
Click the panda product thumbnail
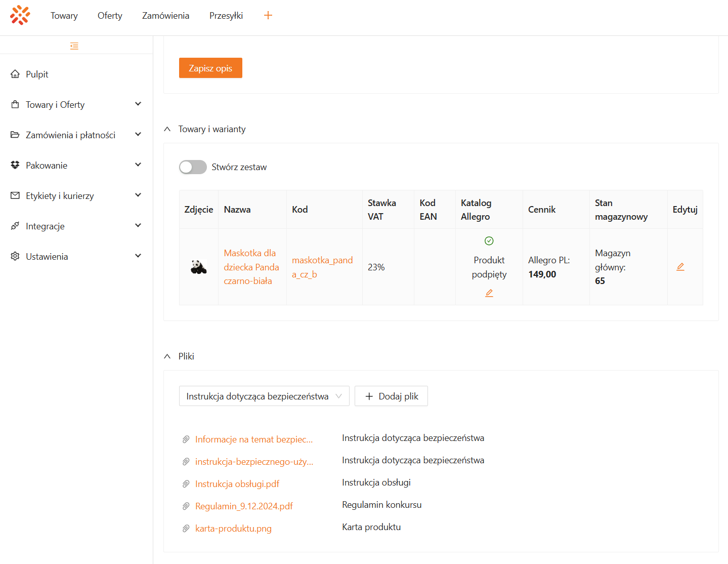199,267
